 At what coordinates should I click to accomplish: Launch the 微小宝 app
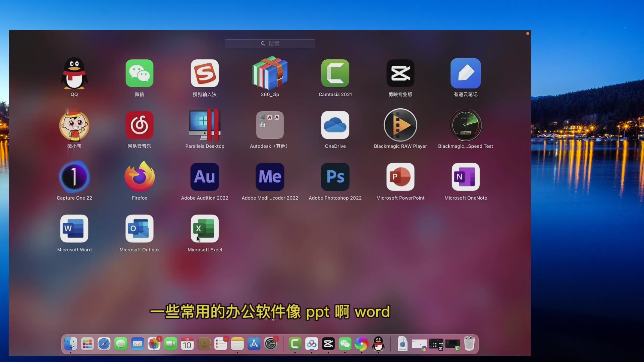click(x=74, y=125)
